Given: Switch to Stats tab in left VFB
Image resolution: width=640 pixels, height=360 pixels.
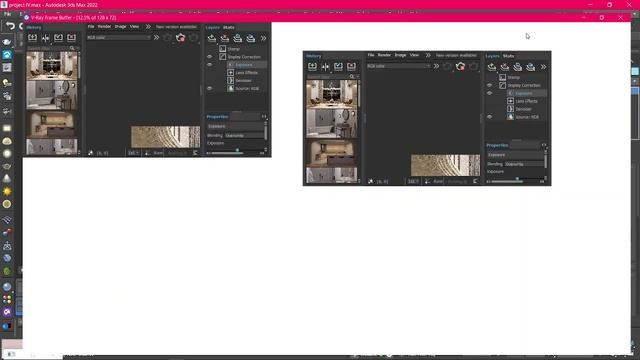Looking at the screenshot, I should 229,27.
